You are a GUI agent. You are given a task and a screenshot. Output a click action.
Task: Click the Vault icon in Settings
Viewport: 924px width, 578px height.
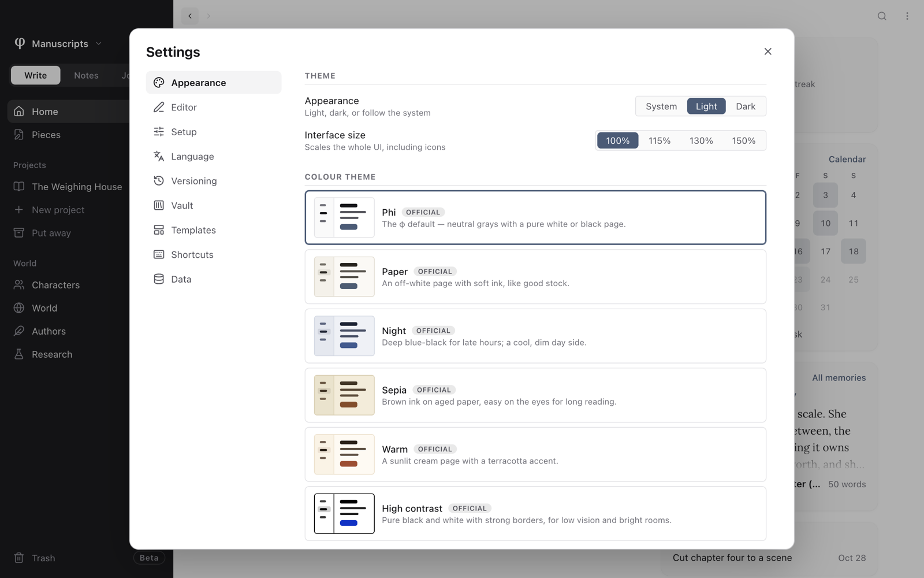click(159, 206)
